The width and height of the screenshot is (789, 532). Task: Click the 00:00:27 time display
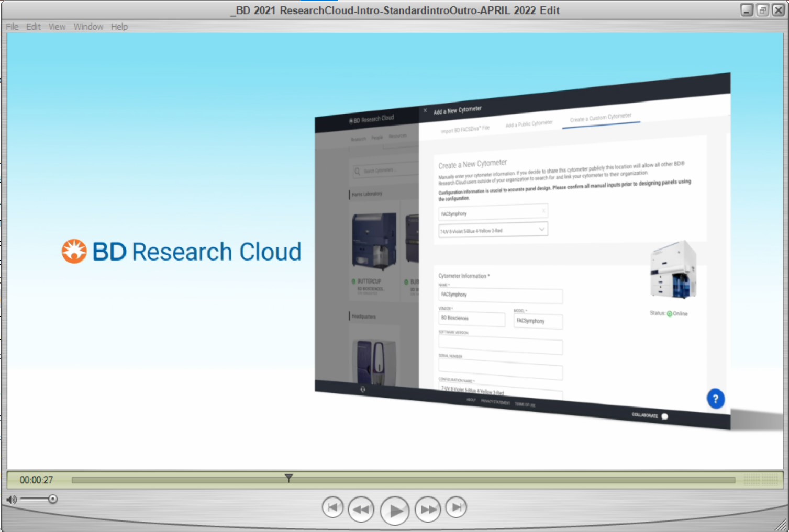tap(37, 480)
